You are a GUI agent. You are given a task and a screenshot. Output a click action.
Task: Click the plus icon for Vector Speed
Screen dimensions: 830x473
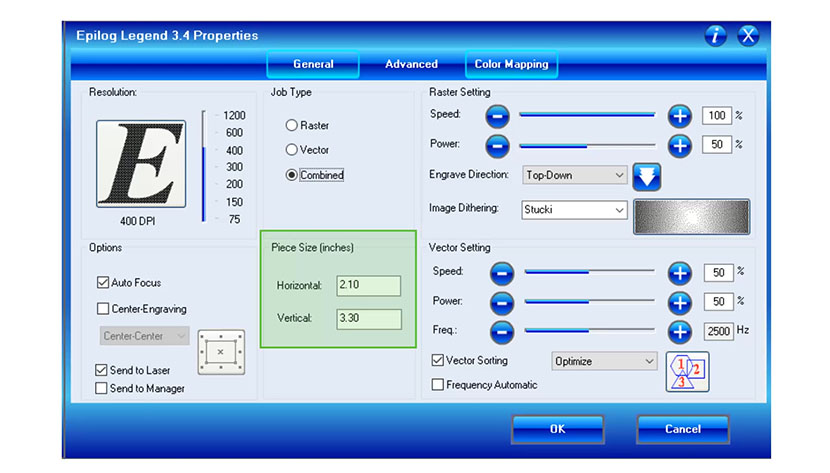pyautogui.click(x=680, y=272)
